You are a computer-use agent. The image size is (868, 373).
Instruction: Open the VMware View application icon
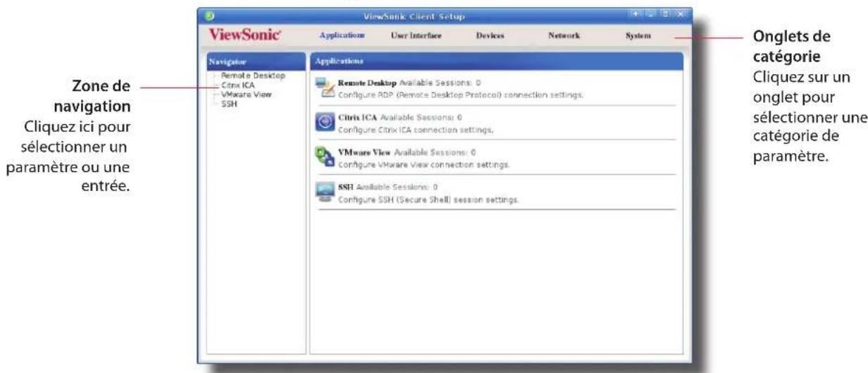pyautogui.click(x=325, y=158)
